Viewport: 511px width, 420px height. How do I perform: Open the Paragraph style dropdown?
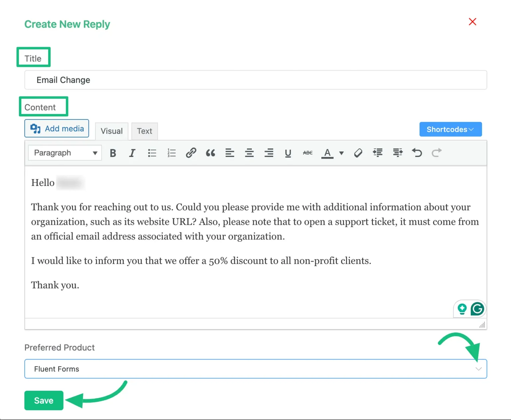[65, 153]
